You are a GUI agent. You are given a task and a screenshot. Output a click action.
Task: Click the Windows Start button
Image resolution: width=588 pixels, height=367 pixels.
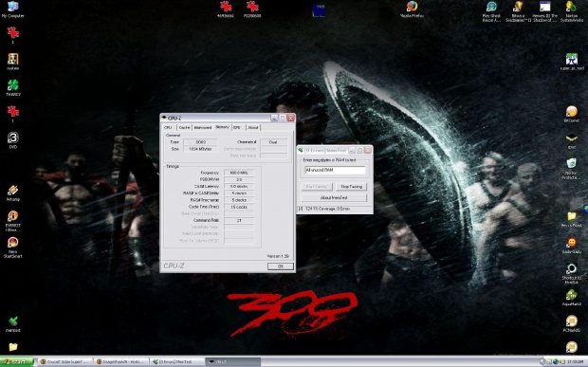tap(17, 361)
